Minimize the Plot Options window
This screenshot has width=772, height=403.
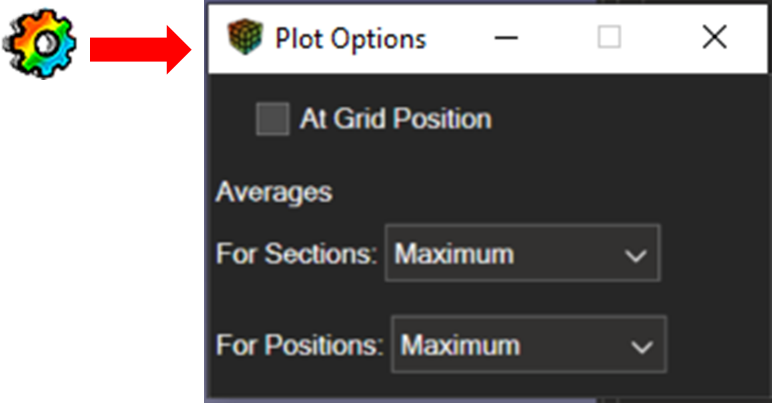[x=506, y=38]
